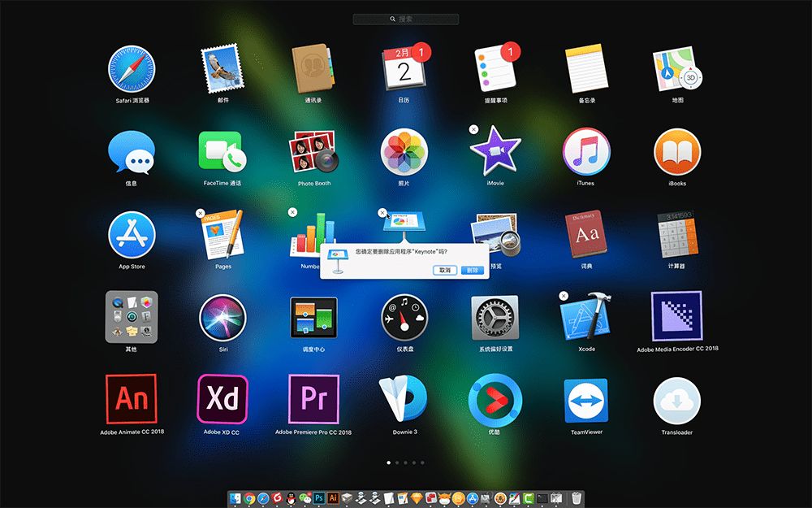This screenshot has width=812, height=508.
Task: Open Photoshop from the Dock
Action: tap(319, 498)
